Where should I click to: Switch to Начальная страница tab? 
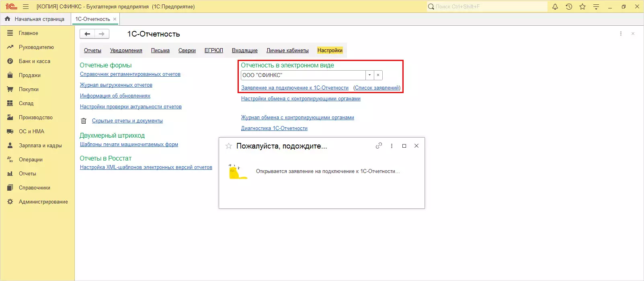click(x=35, y=19)
